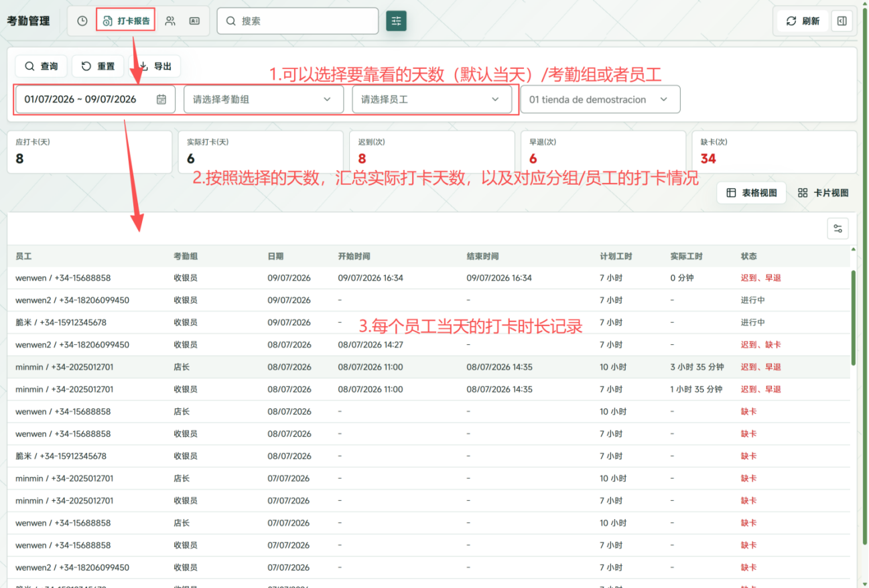
Task: Click the 早退(次) summary card
Action: 604,152
